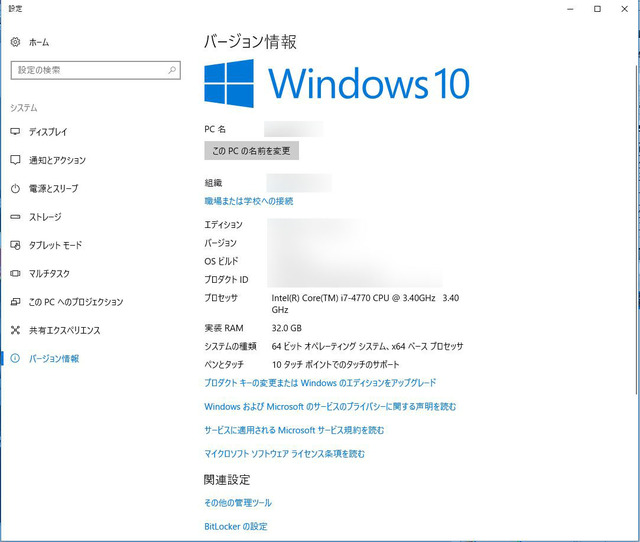640x542 pixels.
Task: Click the バージョン情報 page heading
Action: click(x=250, y=42)
